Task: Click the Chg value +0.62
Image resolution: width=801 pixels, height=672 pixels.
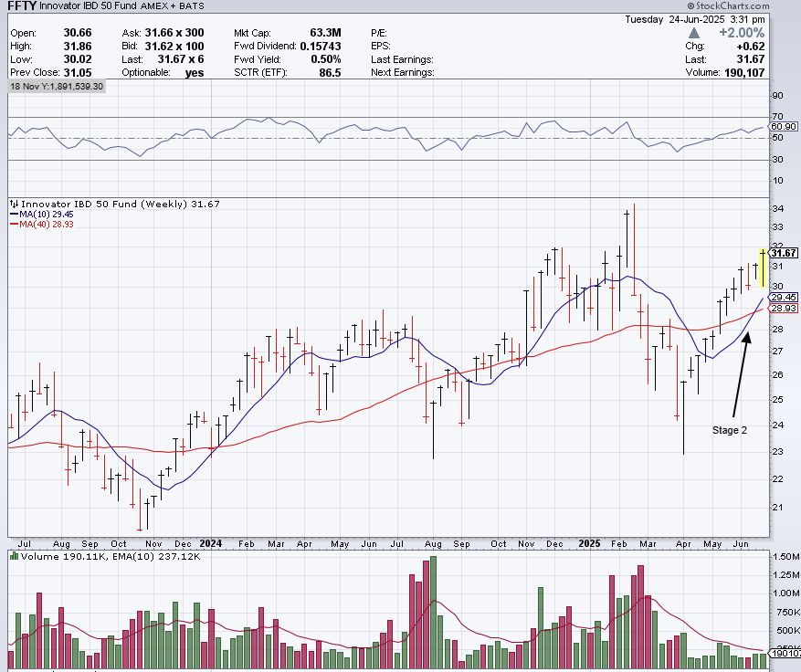Action: 751,46
